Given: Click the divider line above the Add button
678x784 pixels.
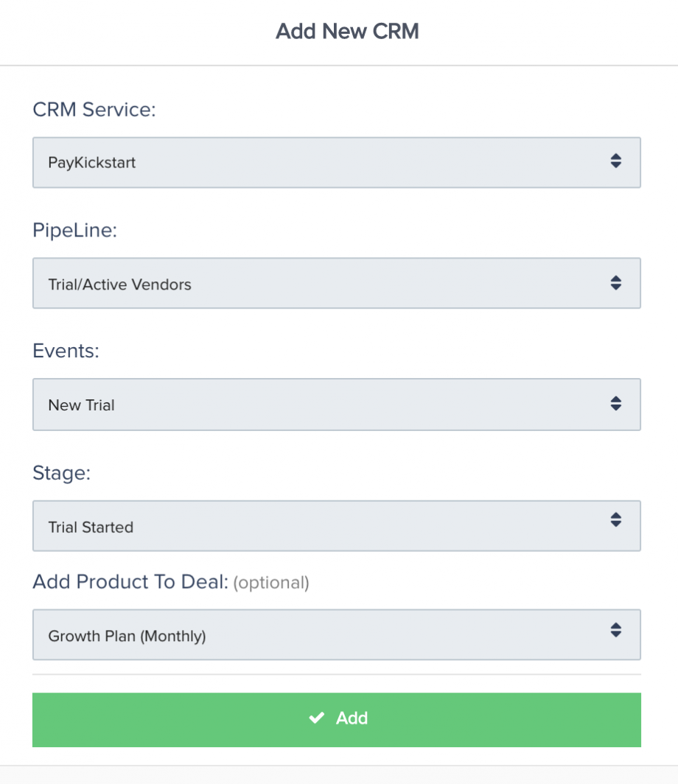Looking at the screenshot, I should coord(336,674).
